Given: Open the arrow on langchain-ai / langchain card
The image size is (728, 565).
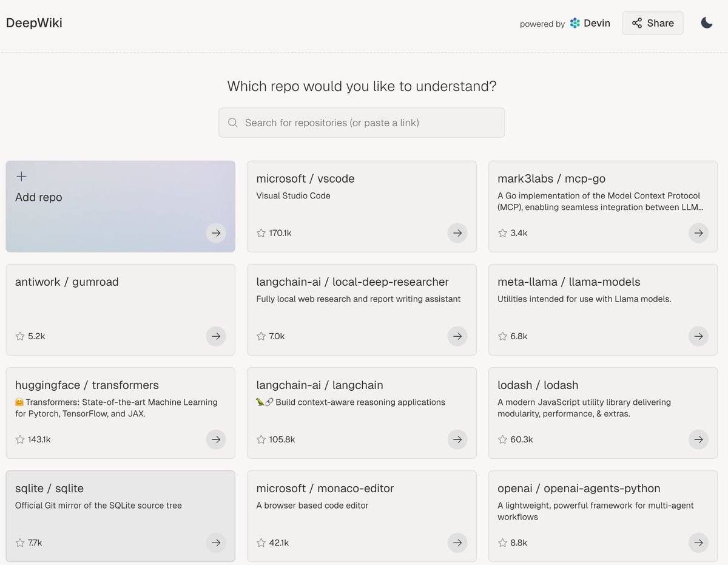Looking at the screenshot, I should (457, 439).
